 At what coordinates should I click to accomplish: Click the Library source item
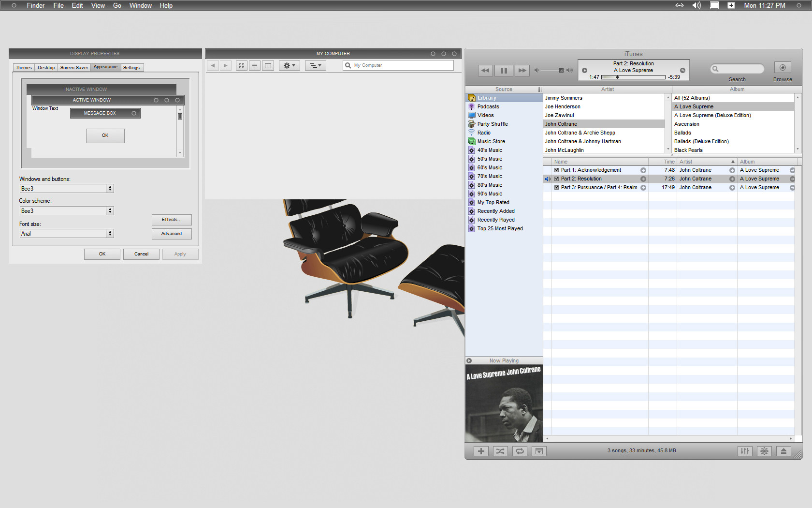[504, 98]
